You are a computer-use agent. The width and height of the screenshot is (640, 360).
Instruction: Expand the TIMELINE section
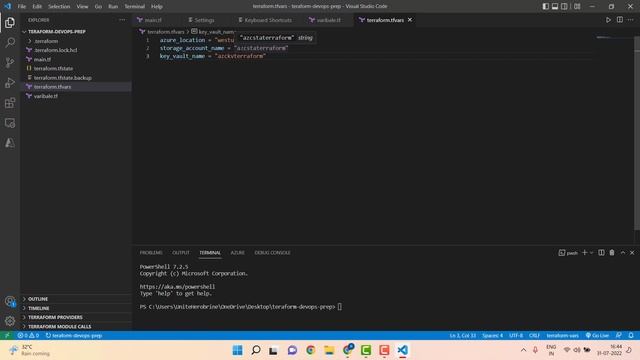tap(76, 308)
